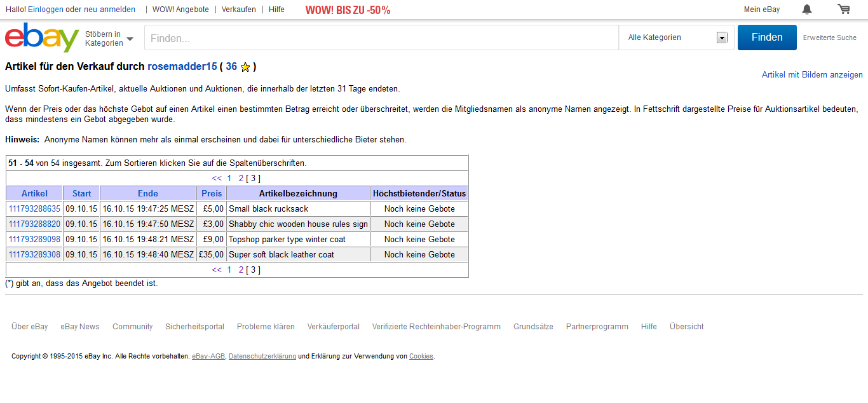Open the Cookies link

tap(421, 357)
